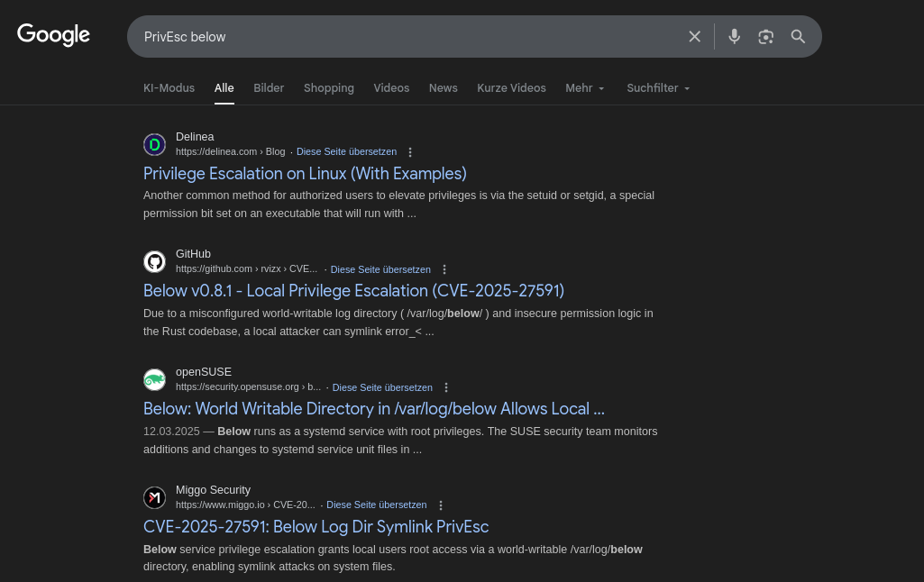
Task: Open three-dot menu for GitHub result
Action: (444, 269)
